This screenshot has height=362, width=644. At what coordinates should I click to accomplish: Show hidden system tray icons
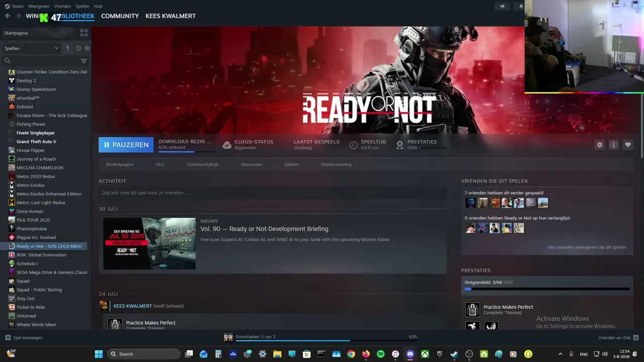click(x=560, y=354)
